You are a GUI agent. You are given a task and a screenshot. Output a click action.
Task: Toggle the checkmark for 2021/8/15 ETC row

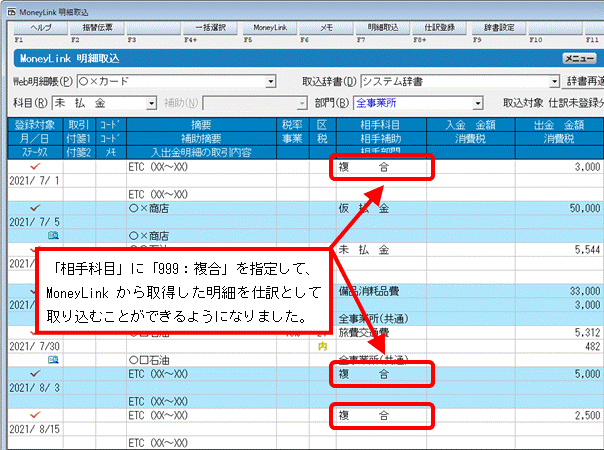[x=35, y=415]
